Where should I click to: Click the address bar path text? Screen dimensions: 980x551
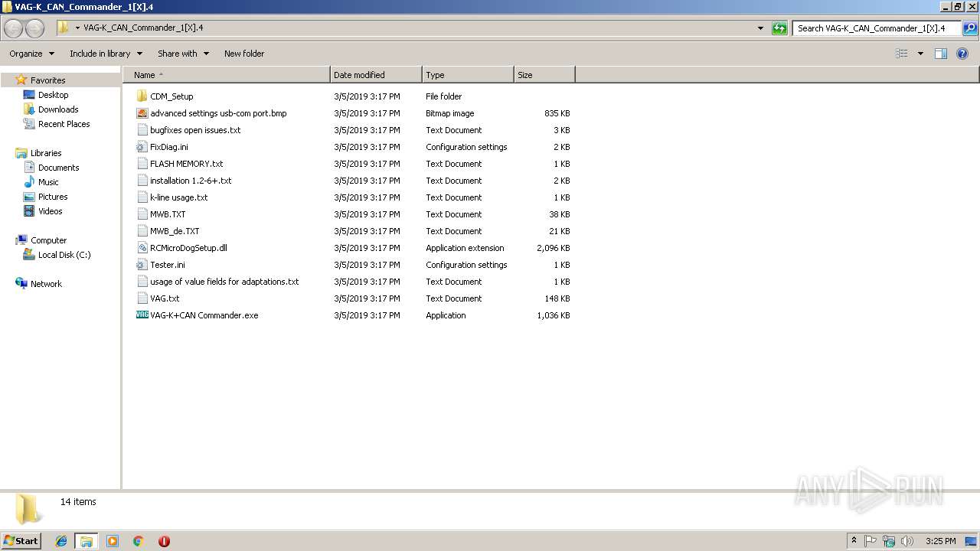pyautogui.click(x=143, y=28)
